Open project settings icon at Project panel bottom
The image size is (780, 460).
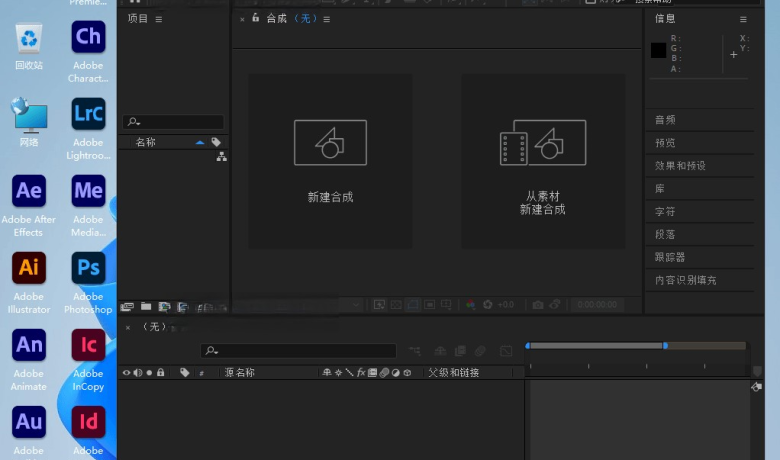[183, 307]
